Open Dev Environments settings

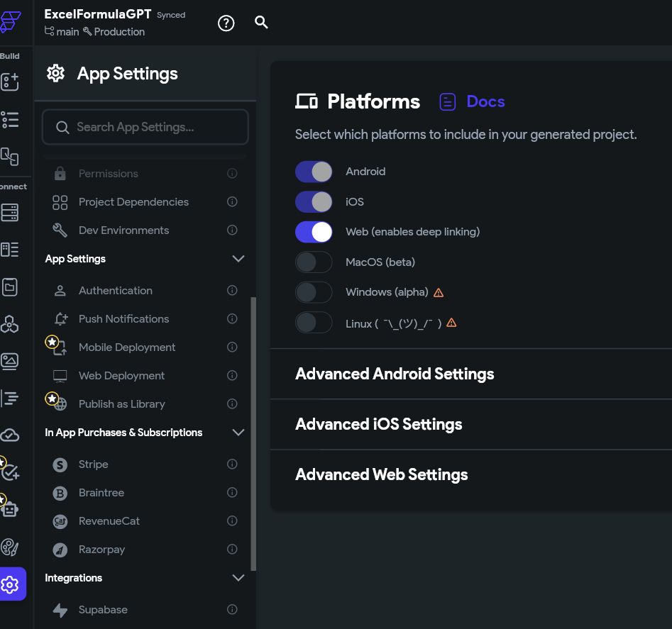pos(145,230)
